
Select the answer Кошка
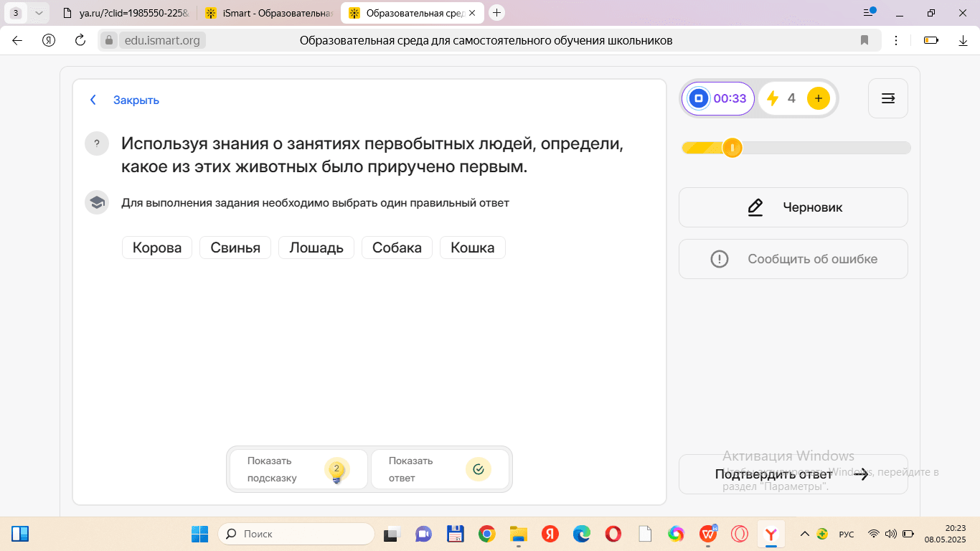click(473, 248)
